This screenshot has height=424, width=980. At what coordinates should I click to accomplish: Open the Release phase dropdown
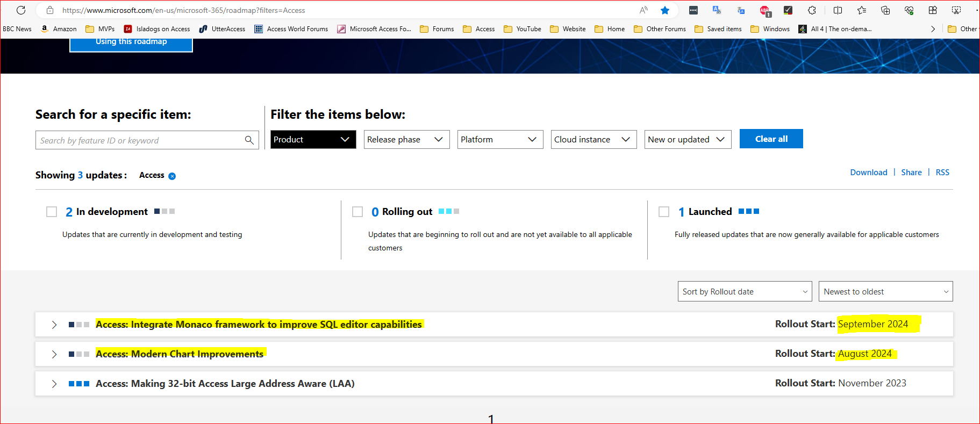[x=406, y=139]
